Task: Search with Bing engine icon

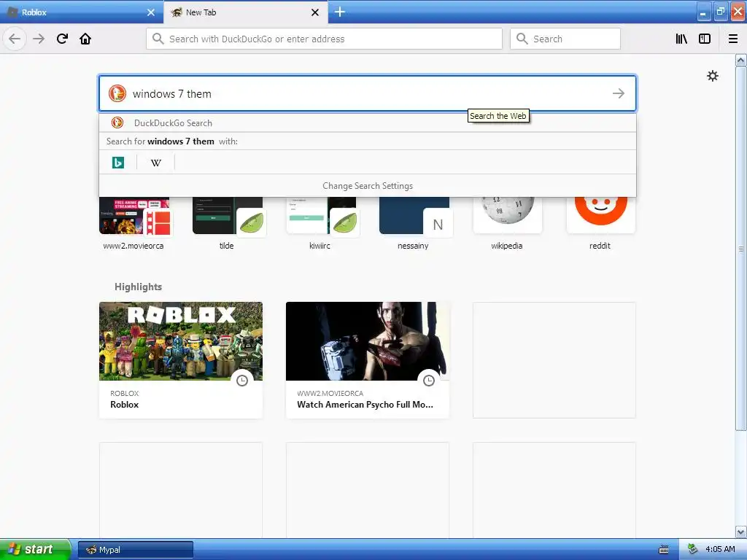Action: pos(118,163)
